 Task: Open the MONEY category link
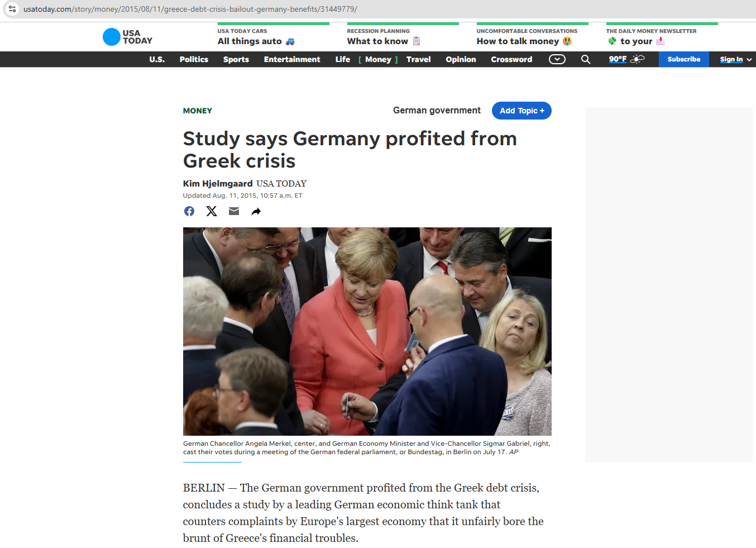pos(198,111)
